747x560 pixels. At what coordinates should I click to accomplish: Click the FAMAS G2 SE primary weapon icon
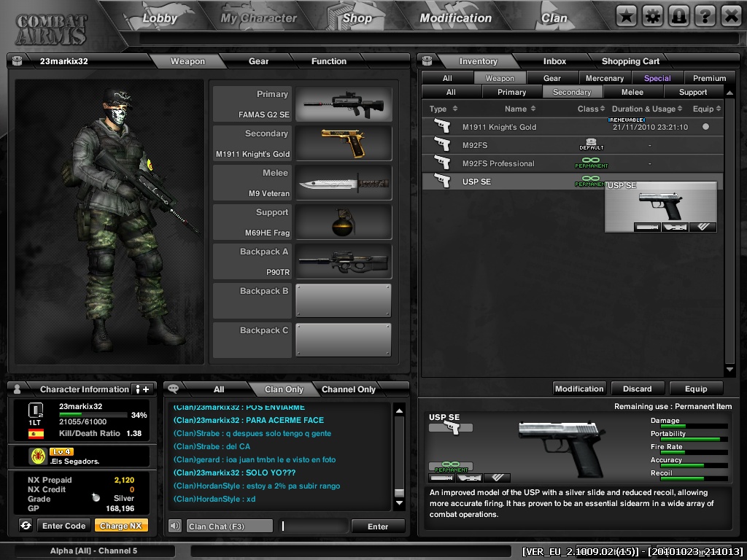(344, 104)
